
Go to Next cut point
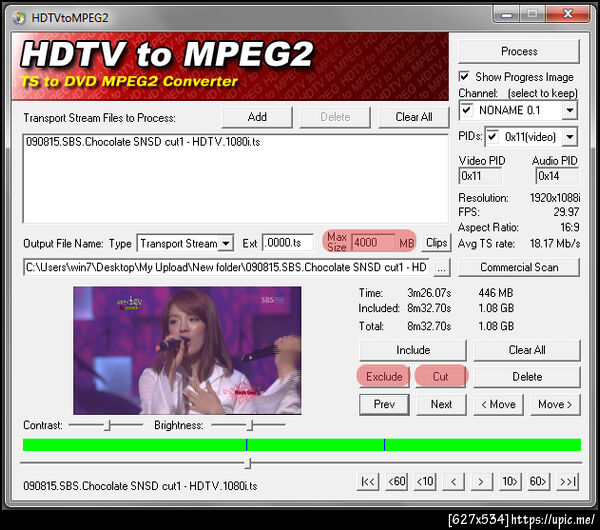pyautogui.click(x=441, y=404)
